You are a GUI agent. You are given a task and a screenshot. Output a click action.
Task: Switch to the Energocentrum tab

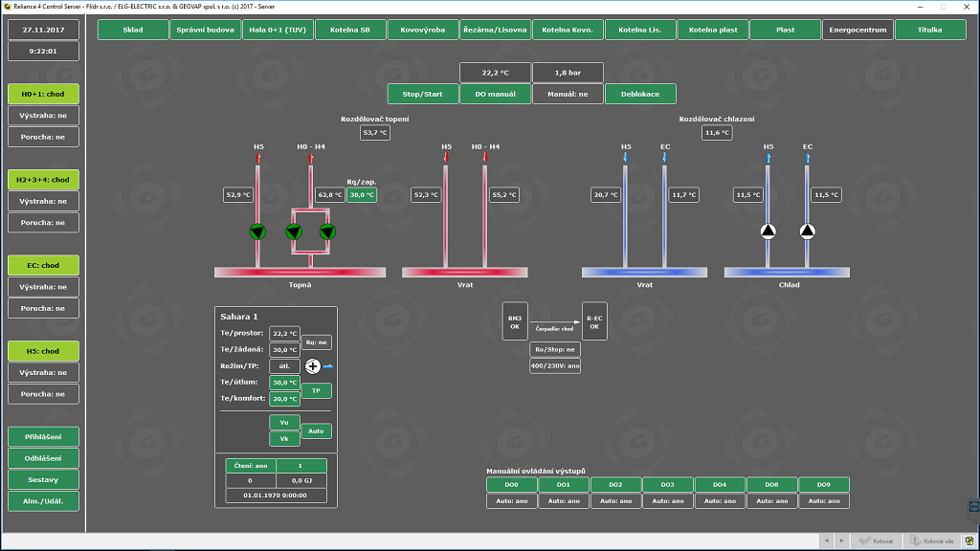point(857,30)
